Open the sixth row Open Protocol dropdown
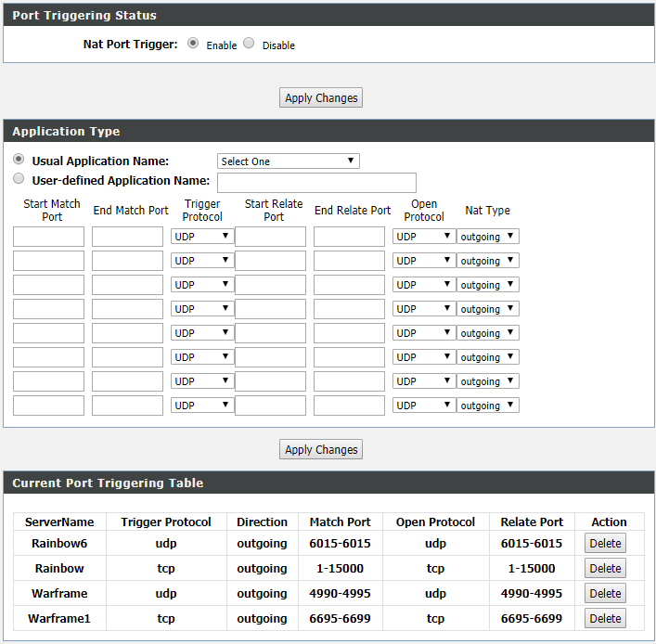 point(424,357)
